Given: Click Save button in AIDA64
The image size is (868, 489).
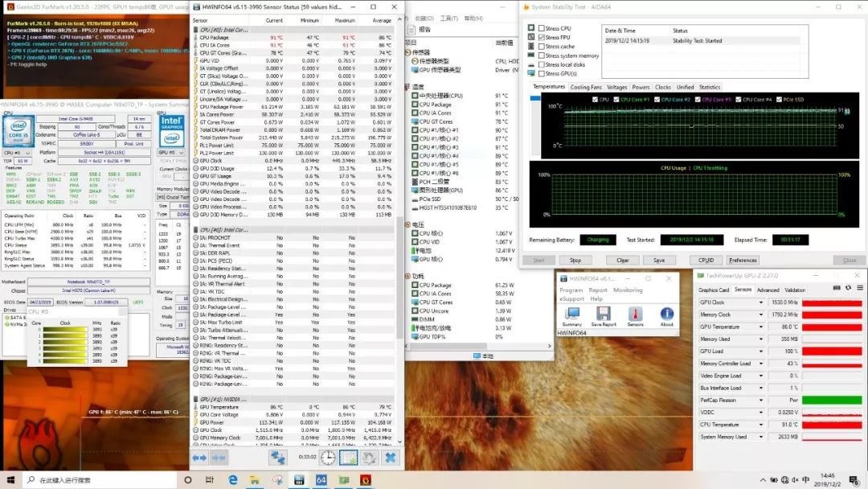Looking at the screenshot, I should [x=659, y=260].
